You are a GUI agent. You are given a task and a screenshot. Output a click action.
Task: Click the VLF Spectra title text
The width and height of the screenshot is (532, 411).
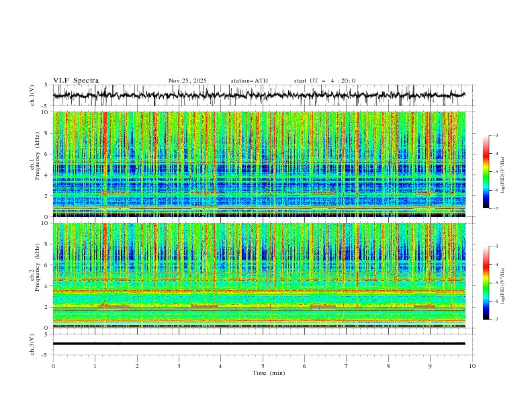click(76, 81)
